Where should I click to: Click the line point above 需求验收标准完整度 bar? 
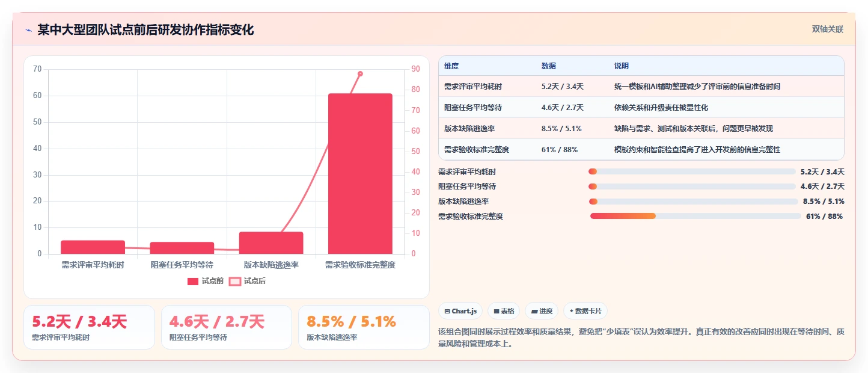[360, 73]
